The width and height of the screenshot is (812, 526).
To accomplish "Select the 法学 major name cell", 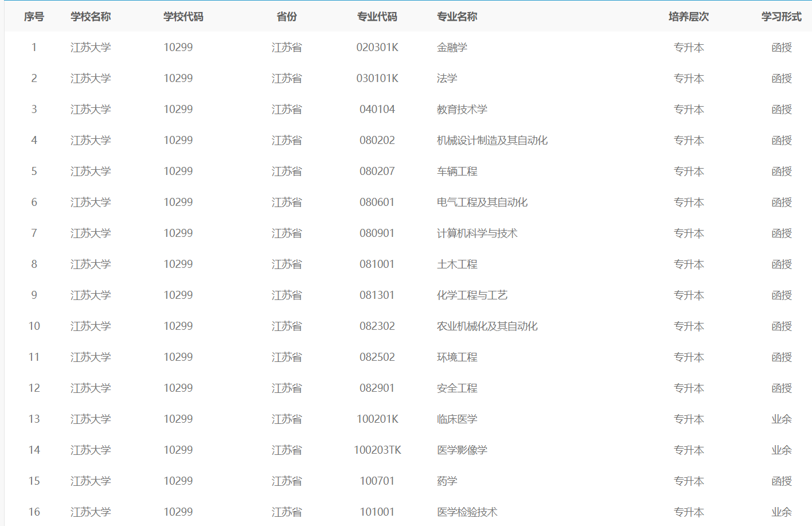I will click(x=447, y=79).
